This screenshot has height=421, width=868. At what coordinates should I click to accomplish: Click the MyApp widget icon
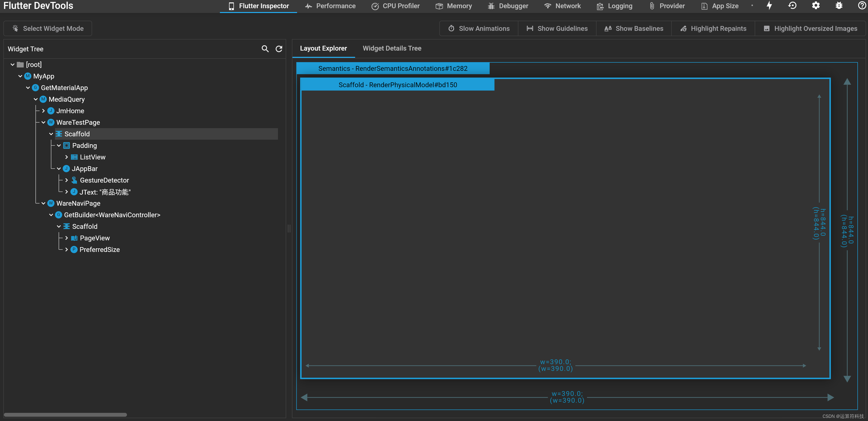tap(28, 76)
